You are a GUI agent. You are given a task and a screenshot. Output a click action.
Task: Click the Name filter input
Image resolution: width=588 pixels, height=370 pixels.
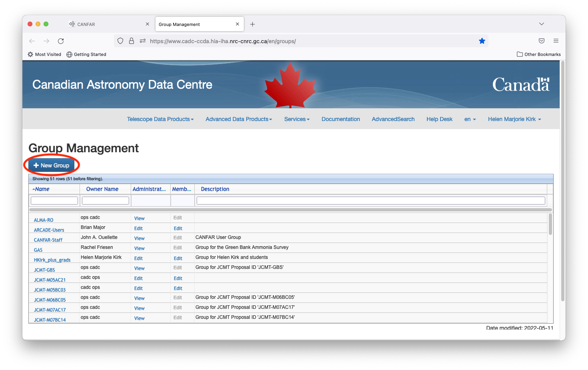pyautogui.click(x=54, y=201)
